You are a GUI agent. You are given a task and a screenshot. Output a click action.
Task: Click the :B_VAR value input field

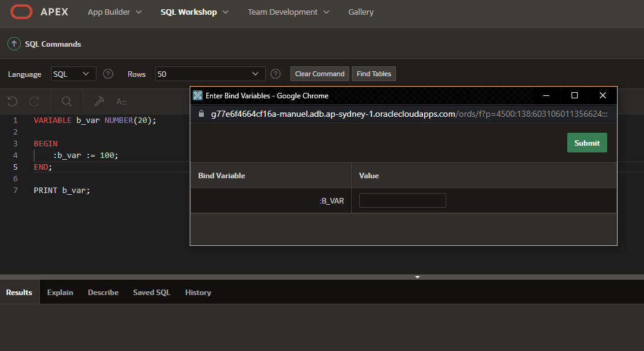403,200
